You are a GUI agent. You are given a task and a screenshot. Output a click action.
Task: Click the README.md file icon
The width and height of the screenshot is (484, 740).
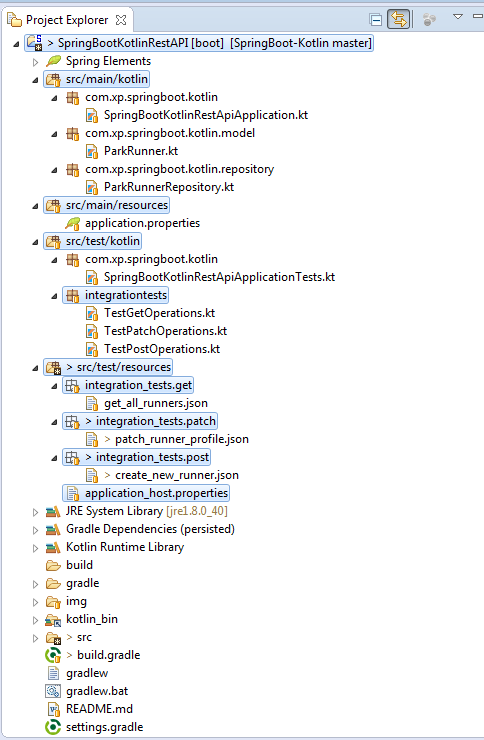[x=54, y=709]
